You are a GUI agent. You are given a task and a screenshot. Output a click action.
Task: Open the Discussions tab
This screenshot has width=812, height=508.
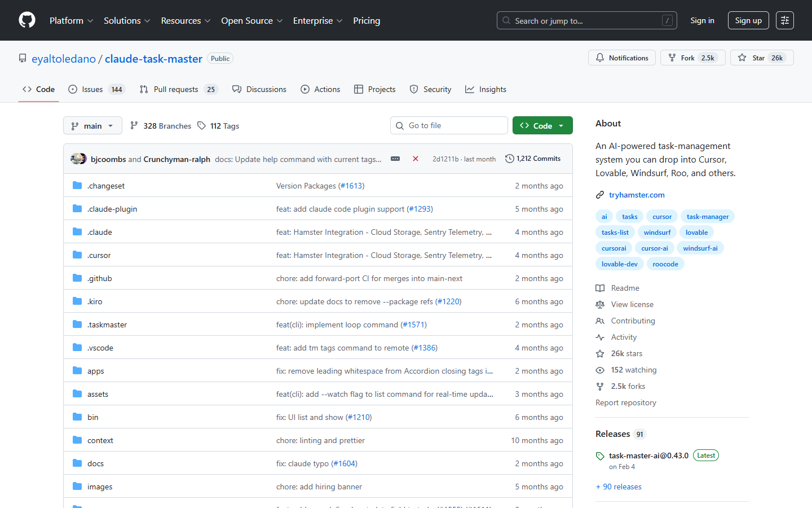click(259, 89)
